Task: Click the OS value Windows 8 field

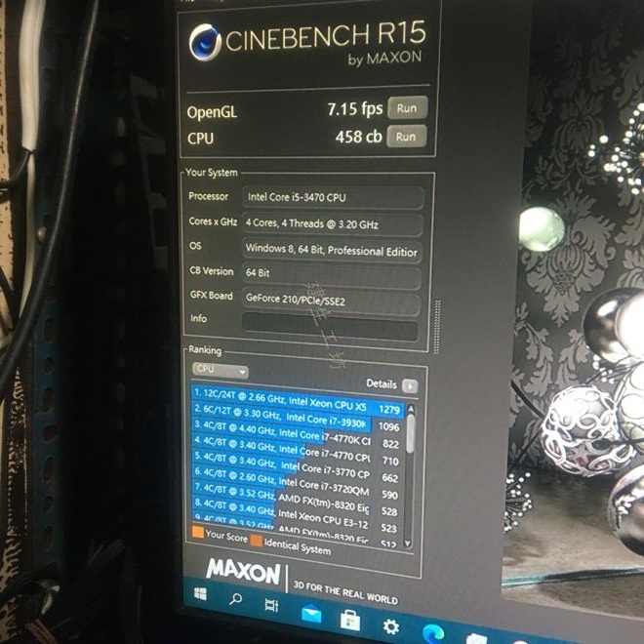Action: point(332,250)
